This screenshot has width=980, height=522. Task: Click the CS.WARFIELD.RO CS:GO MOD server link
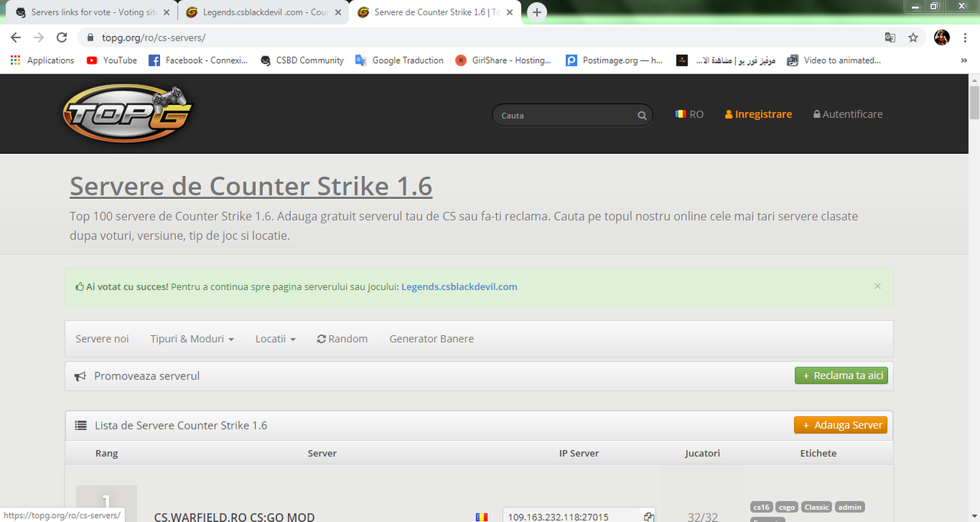pyautogui.click(x=234, y=517)
